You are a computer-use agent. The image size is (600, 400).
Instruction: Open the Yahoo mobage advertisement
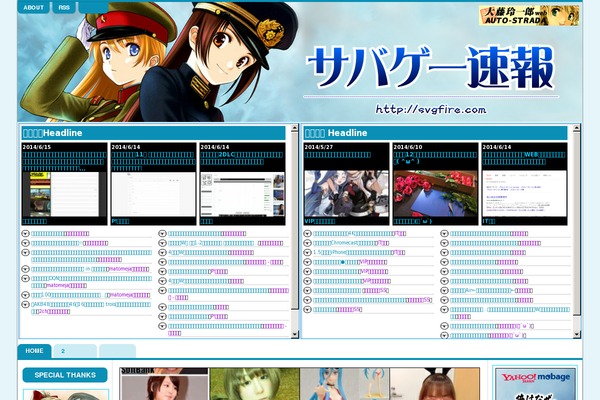[535, 384]
